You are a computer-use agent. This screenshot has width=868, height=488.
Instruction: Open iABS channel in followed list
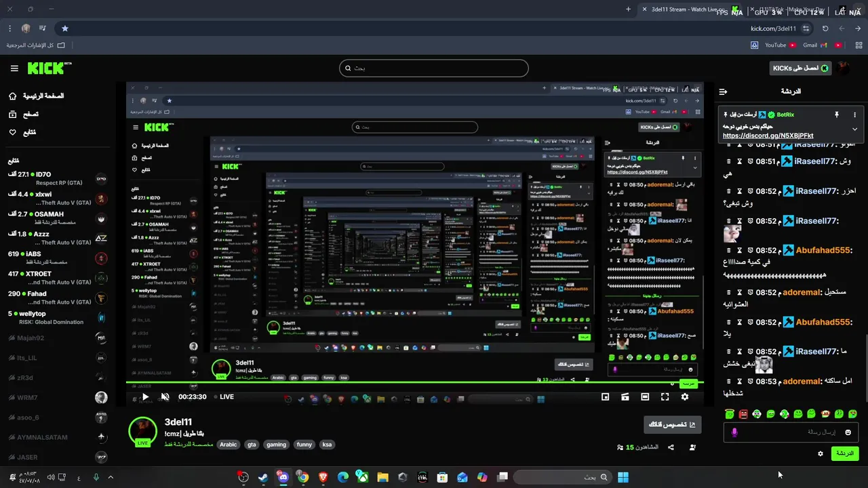(x=58, y=258)
